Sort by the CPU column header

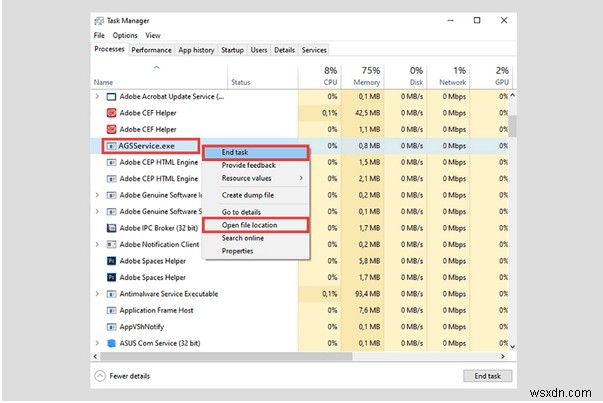click(320, 77)
